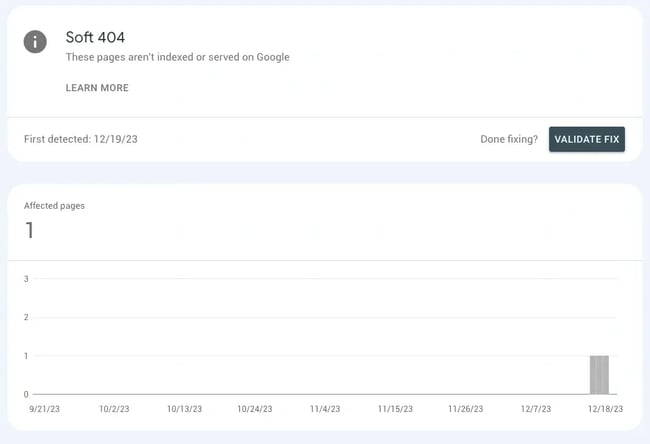This screenshot has width=650, height=444.
Task: Select the Soft 404 heading
Action: point(95,38)
